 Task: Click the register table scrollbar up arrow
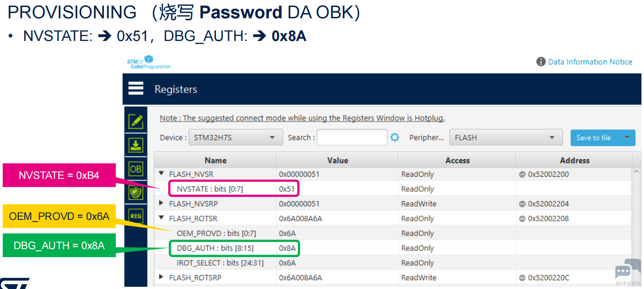point(636,172)
